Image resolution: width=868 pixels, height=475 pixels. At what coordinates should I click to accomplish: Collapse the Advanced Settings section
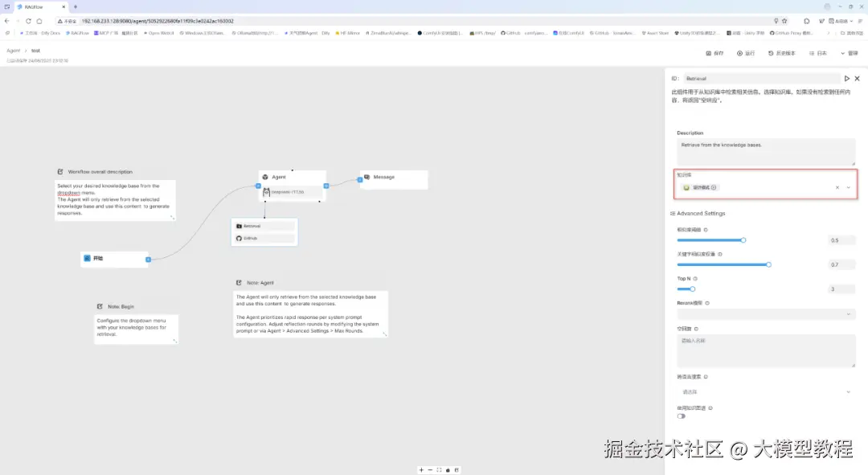[698, 213]
